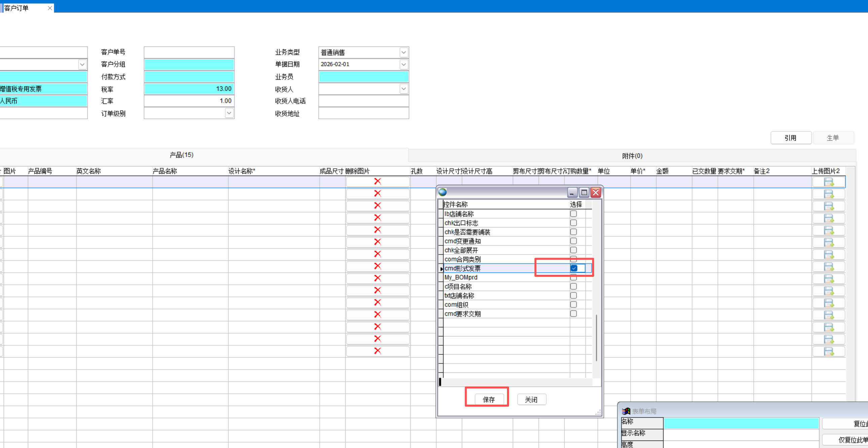Click the 表单布局 panel title icon
The width and height of the screenshot is (868, 448).
pyautogui.click(x=626, y=411)
